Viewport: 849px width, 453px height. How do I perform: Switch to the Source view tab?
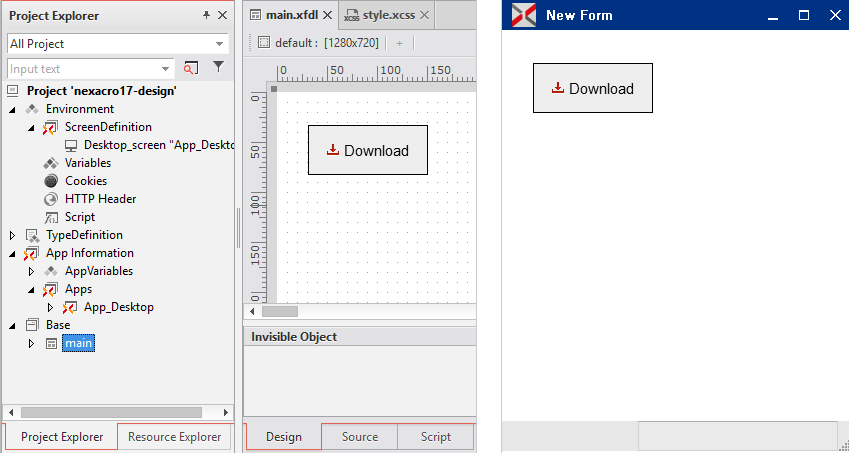coord(360,437)
